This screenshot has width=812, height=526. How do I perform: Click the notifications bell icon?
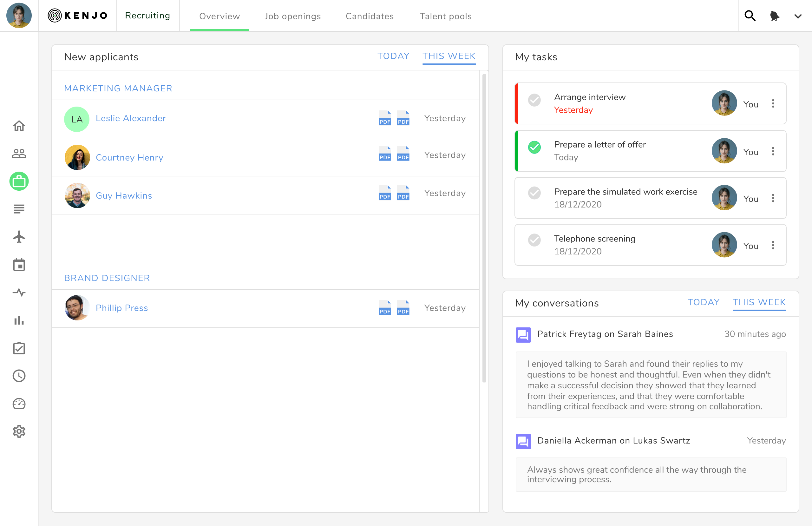pos(775,16)
